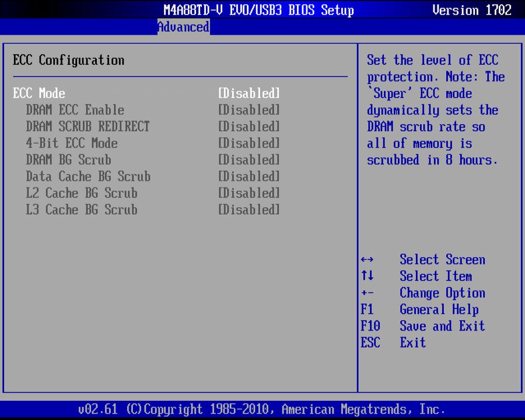This screenshot has width=525, height=420.
Task: Click the Version 1702 label
Action: pyautogui.click(x=471, y=10)
